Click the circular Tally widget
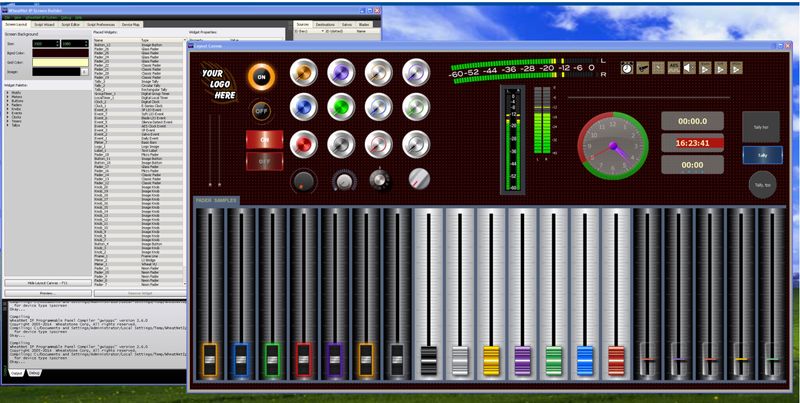Screen dimensions: 800x403 pyautogui.click(x=762, y=184)
